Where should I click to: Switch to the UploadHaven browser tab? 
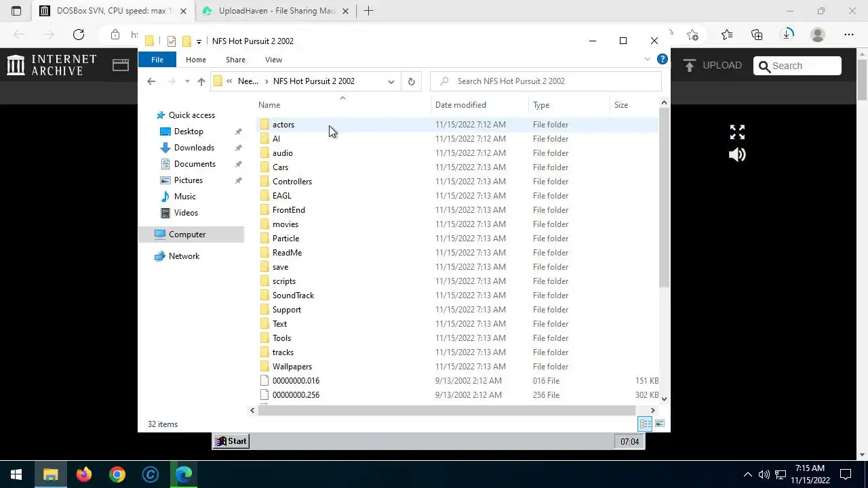[x=275, y=11]
